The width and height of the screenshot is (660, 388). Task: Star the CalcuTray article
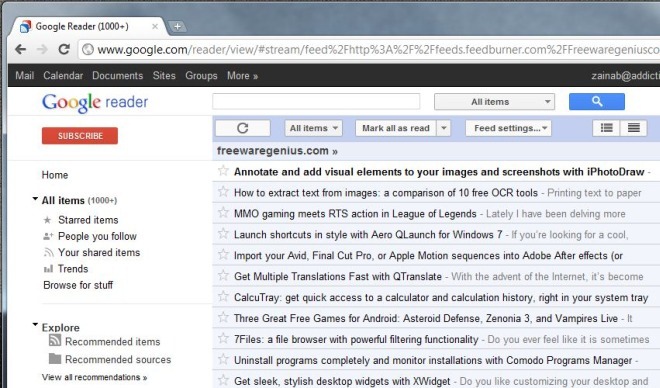(223, 296)
